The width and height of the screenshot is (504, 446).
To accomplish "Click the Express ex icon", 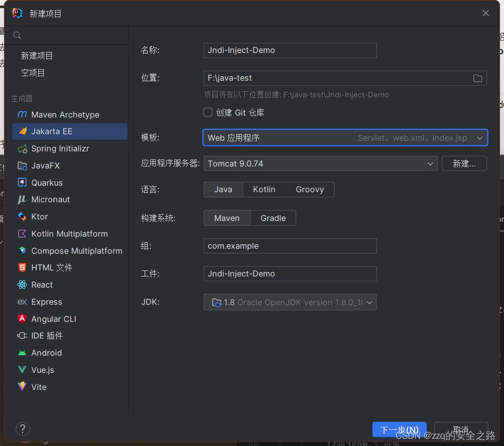I will [22, 302].
